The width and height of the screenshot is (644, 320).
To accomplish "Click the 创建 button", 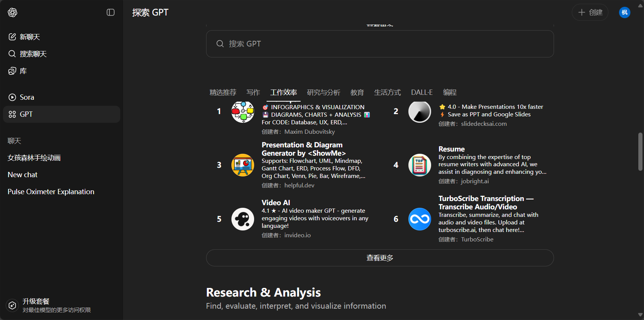I will [590, 12].
